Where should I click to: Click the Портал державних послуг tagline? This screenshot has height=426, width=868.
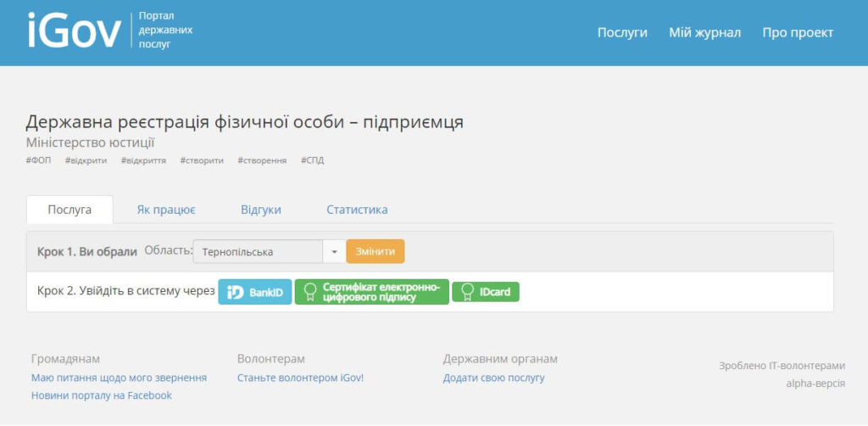point(165,30)
